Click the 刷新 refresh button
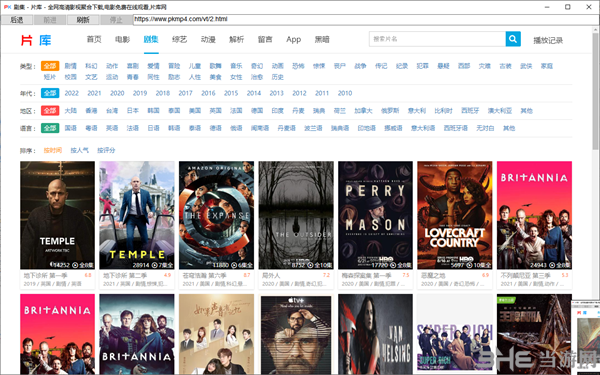 click(x=83, y=20)
